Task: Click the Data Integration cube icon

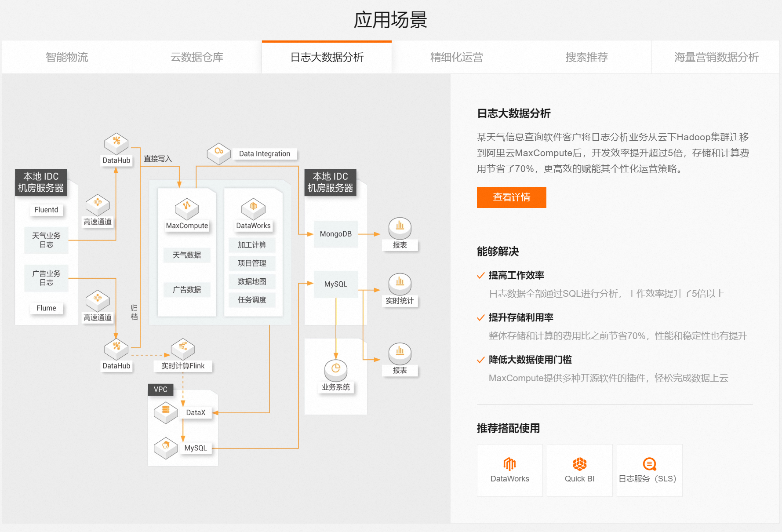Action: click(x=219, y=153)
